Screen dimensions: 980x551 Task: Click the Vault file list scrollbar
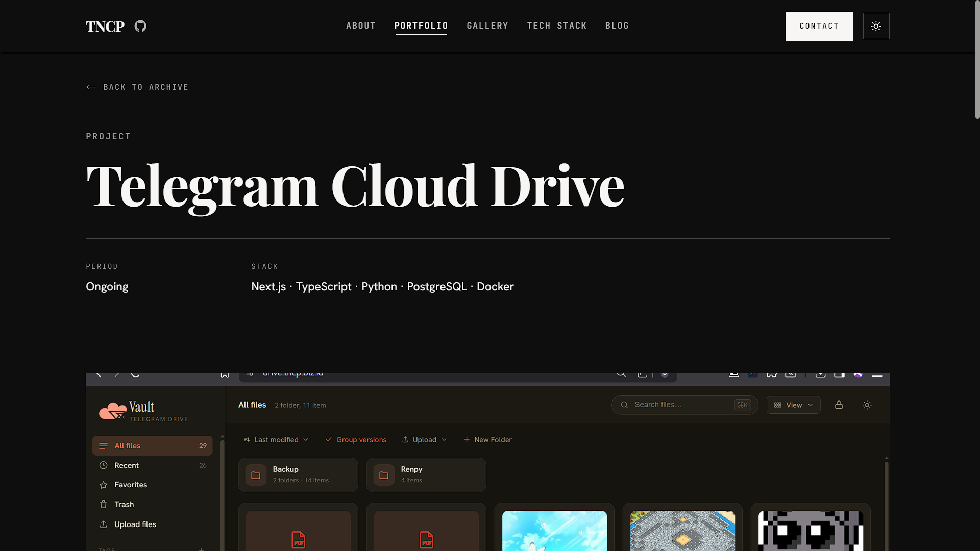(x=886, y=505)
